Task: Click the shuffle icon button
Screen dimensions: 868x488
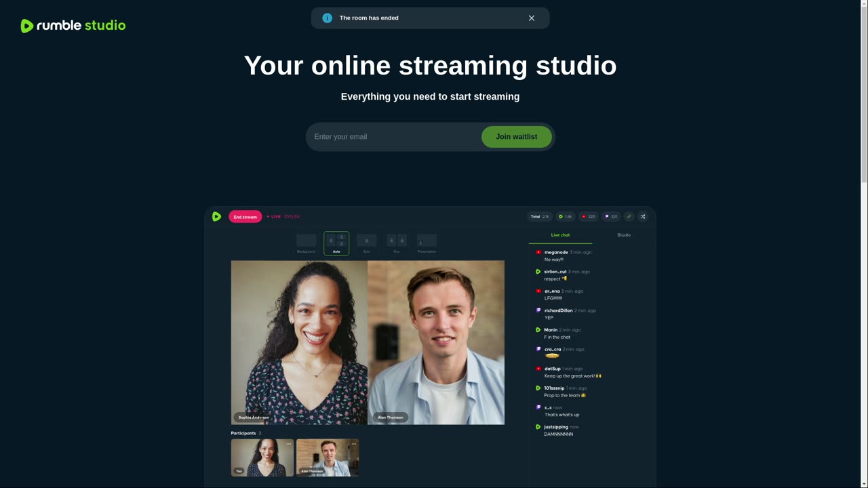Action: [x=643, y=217]
